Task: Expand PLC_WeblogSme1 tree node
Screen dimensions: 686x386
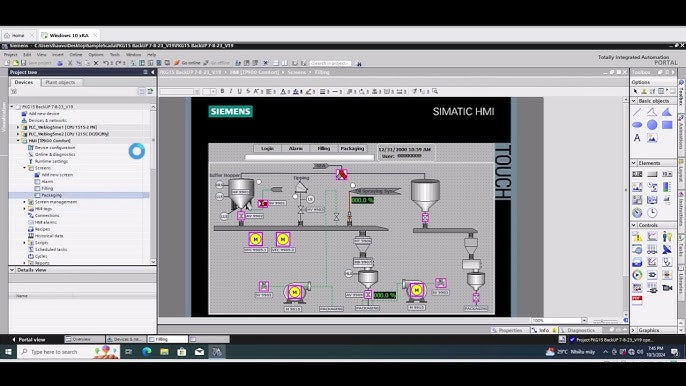Action: click(x=18, y=127)
